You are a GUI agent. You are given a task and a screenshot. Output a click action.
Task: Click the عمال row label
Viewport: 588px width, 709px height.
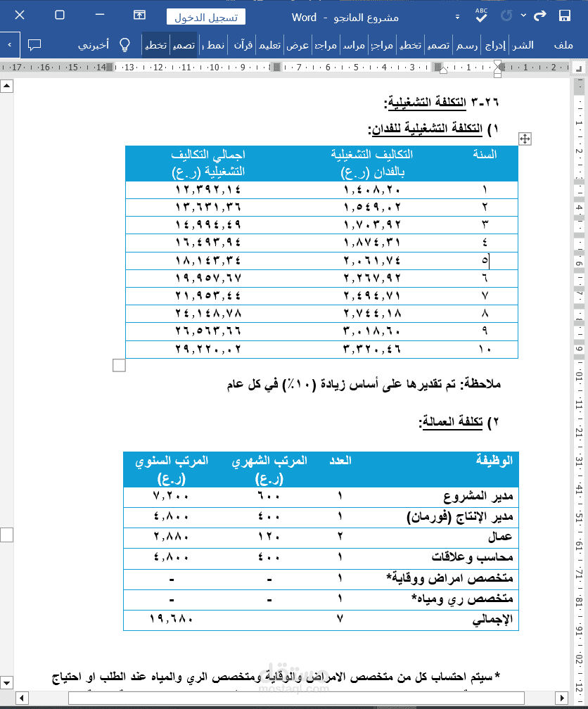pyautogui.click(x=500, y=537)
